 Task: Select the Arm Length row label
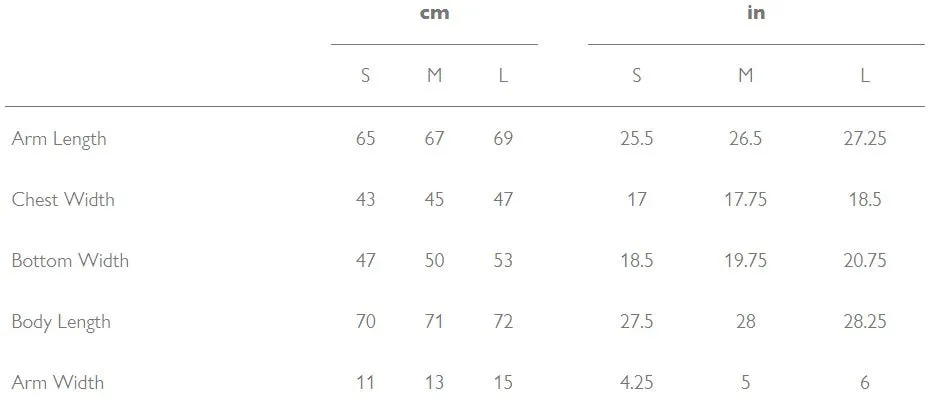coord(59,139)
